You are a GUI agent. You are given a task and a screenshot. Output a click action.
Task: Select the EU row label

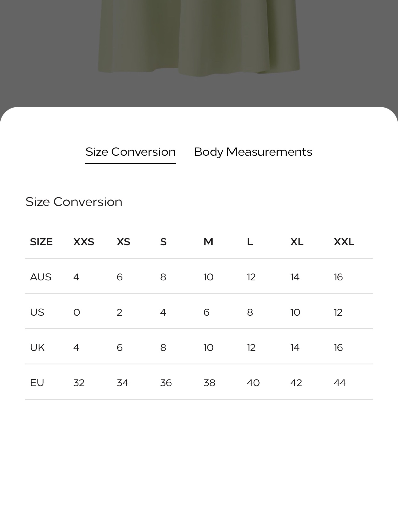pos(37,383)
